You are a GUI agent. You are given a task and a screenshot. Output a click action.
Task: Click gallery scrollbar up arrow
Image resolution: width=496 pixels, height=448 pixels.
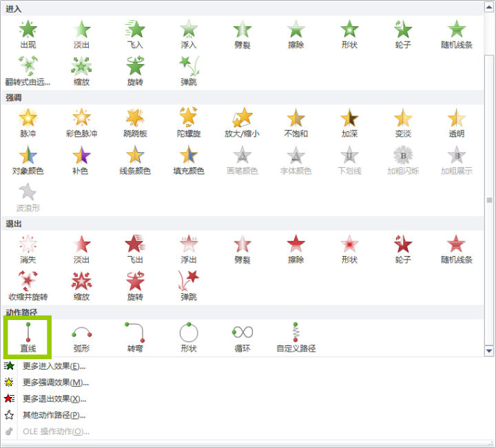click(489, 7)
